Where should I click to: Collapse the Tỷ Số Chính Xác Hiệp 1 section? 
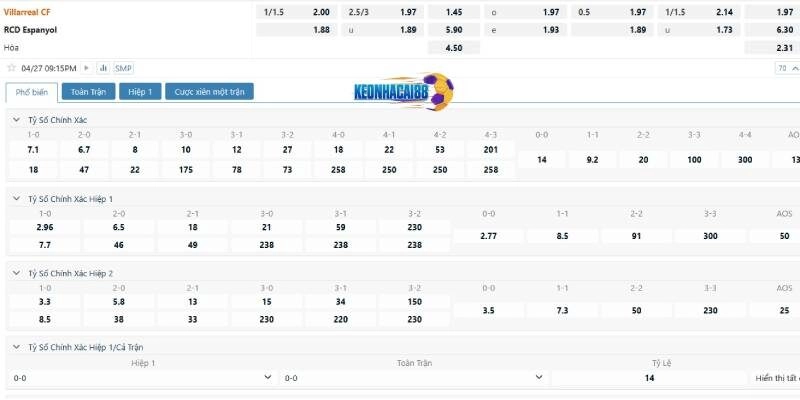point(16,199)
